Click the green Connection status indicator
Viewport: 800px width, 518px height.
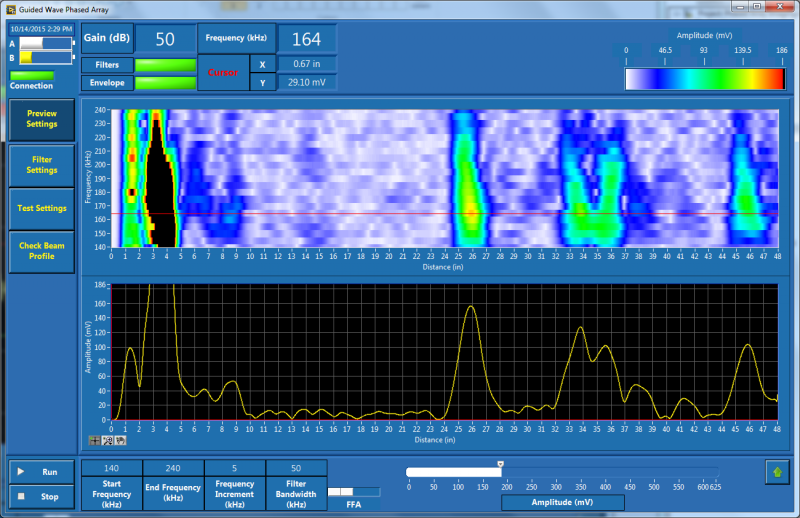point(31,75)
